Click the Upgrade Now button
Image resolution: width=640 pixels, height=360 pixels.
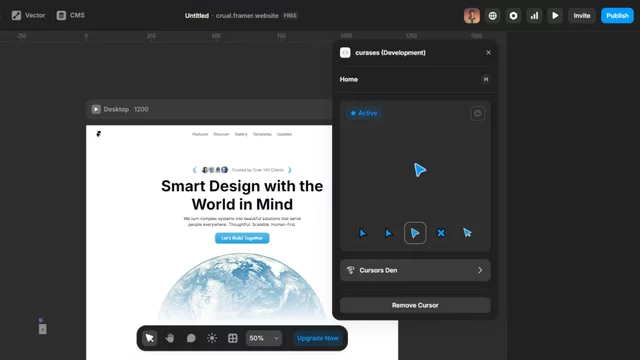(x=318, y=338)
